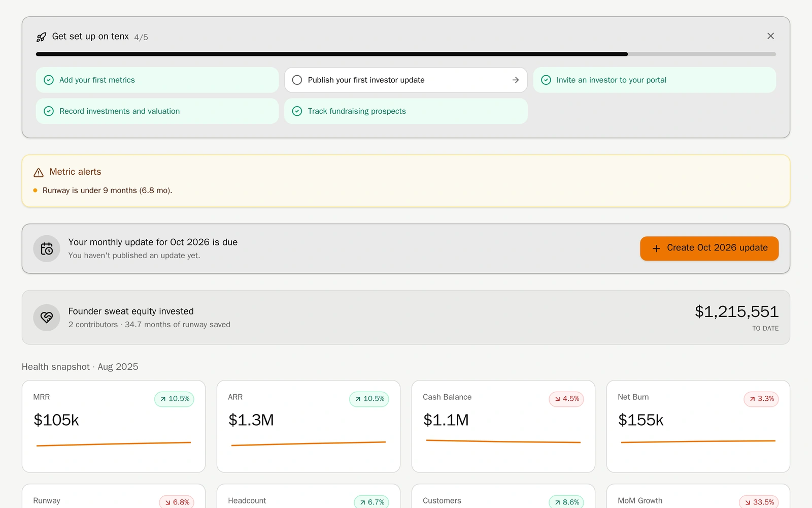Click the Net Burn 3.3% badge
This screenshot has width=812, height=508.
761,399
